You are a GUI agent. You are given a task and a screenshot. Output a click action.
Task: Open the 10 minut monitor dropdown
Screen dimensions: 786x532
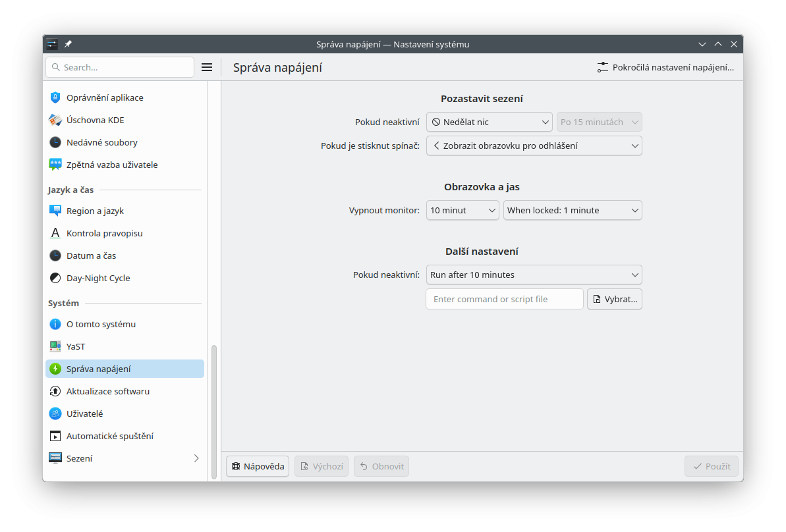pyautogui.click(x=463, y=210)
